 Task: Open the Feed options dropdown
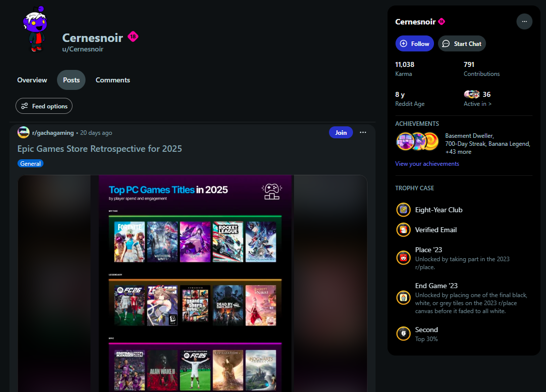click(x=44, y=106)
